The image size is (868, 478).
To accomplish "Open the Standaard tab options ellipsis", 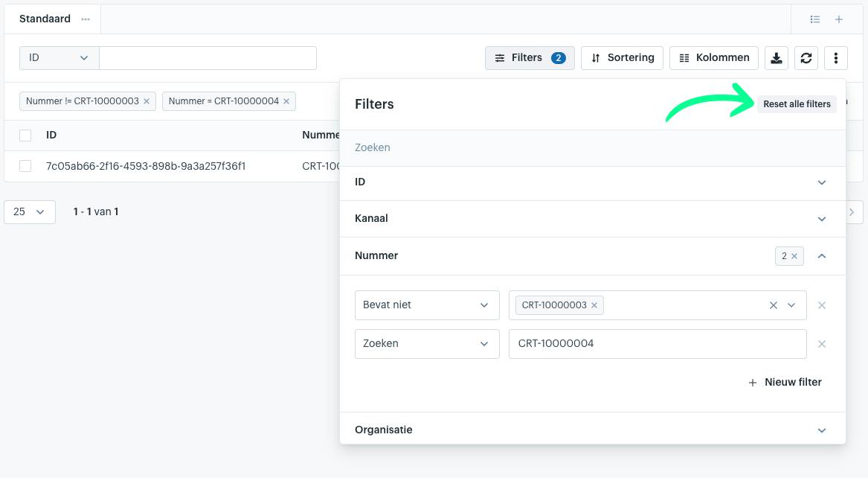I will coord(86,19).
